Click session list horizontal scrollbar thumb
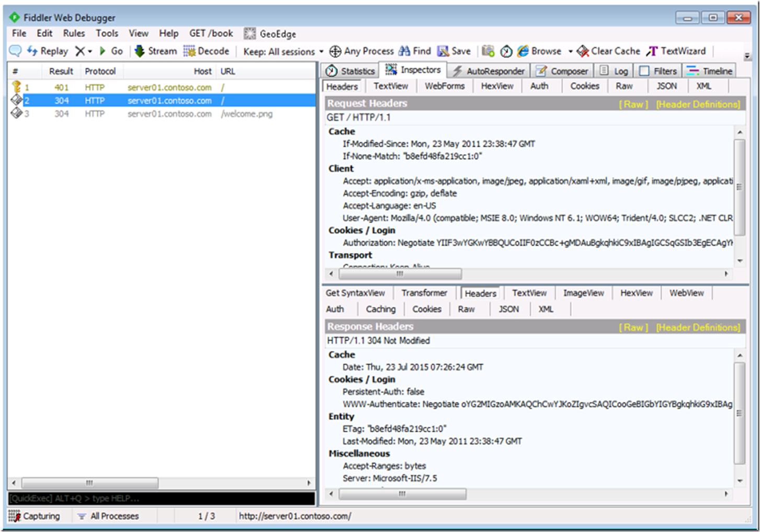The image size is (760, 532). [89, 483]
